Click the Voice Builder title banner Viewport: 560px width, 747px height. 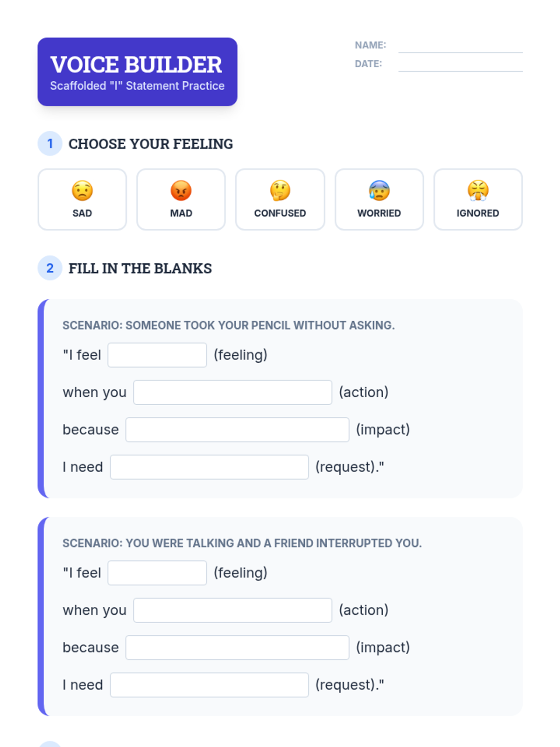[138, 72]
